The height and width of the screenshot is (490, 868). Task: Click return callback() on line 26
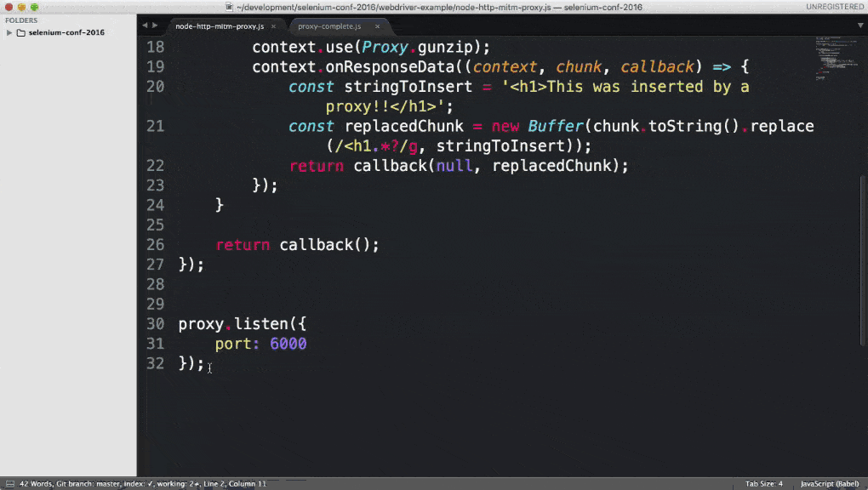[297, 245]
